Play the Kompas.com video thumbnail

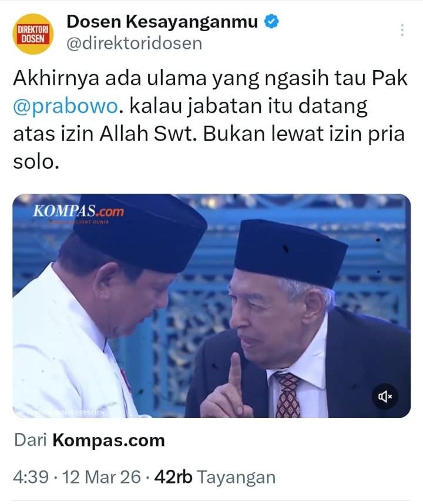211,306
